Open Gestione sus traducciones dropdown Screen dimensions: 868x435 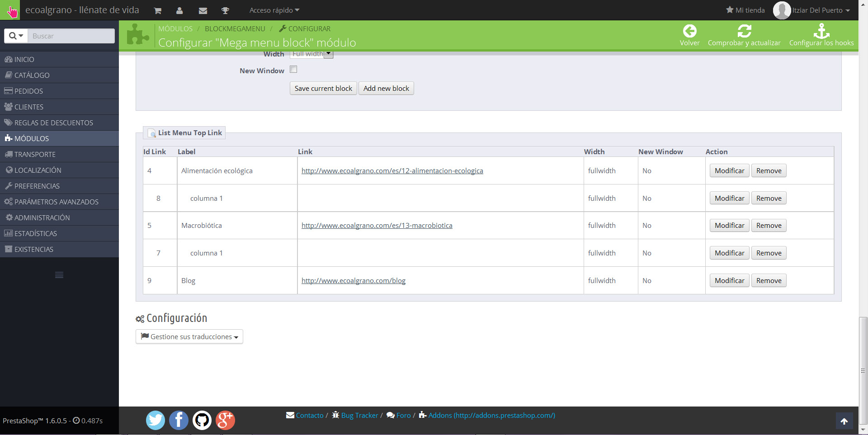pyautogui.click(x=189, y=337)
